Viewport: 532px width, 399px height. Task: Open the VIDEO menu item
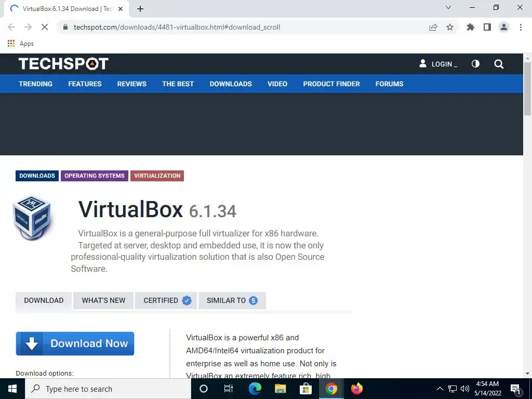click(277, 84)
